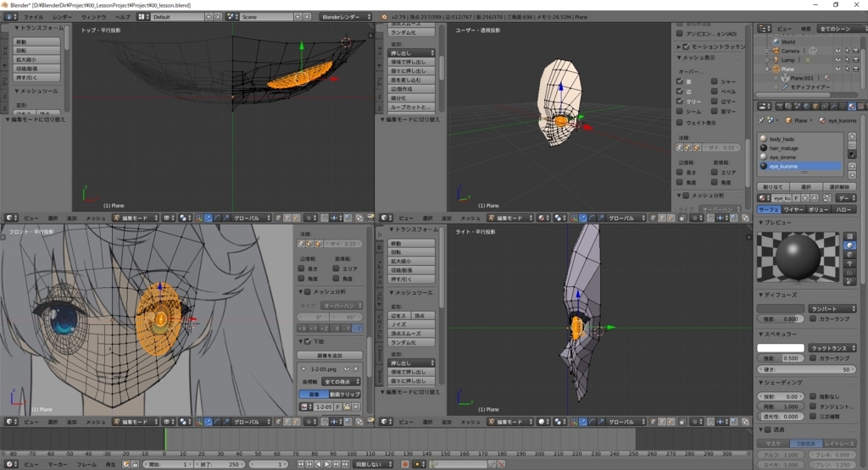Click the unlink material X icon beside eye_ku

pos(815,198)
